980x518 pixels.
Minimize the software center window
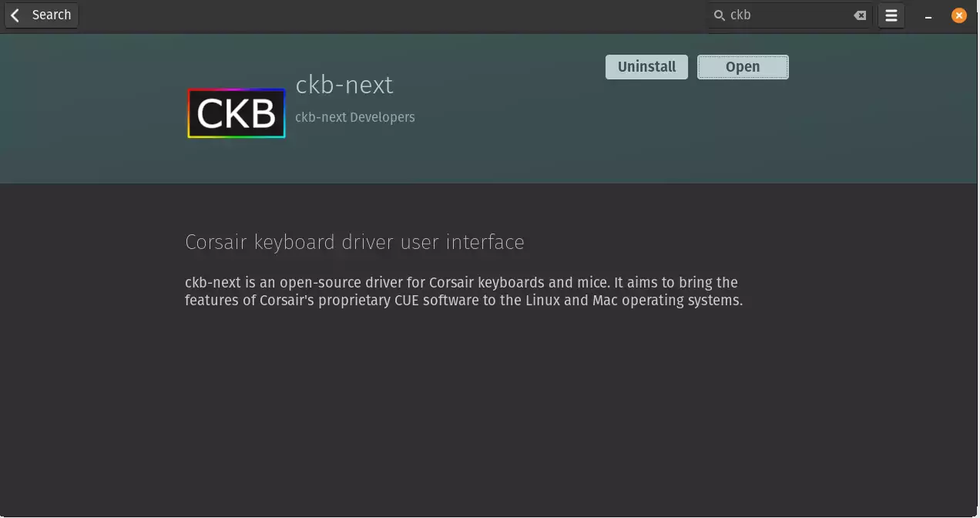(929, 16)
